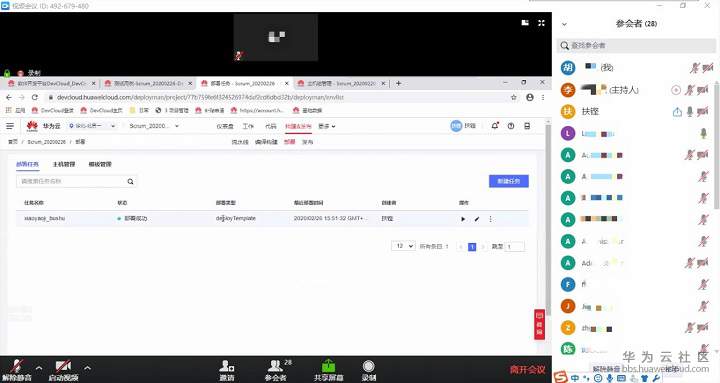The width and height of the screenshot is (720, 383).
Task: Click blue New Task button
Action: coord(509,181)
